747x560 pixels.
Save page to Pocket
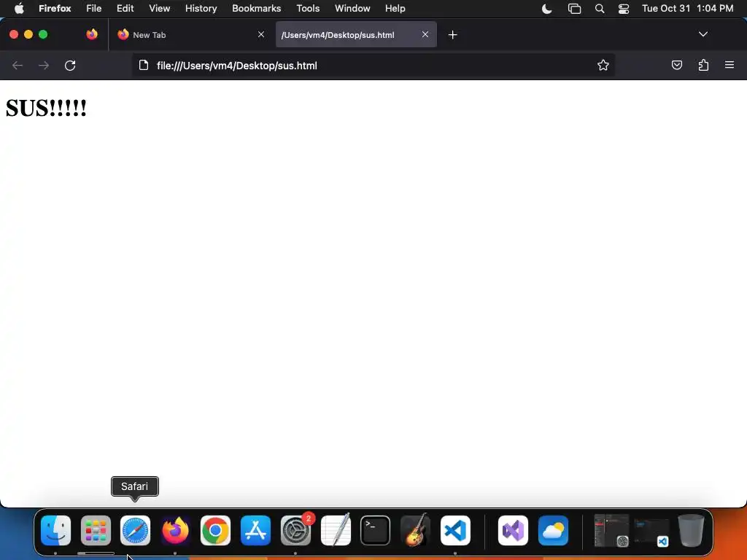click(x=676, y=65)
